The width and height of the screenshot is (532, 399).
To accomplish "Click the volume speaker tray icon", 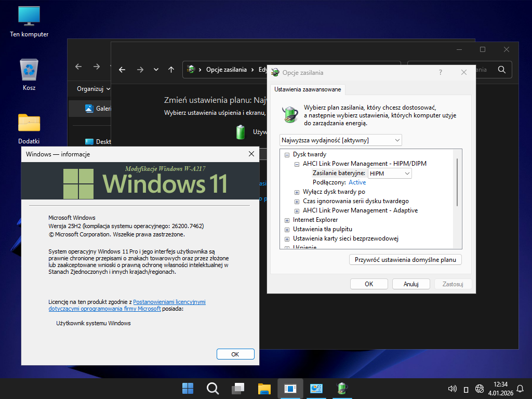I will point(451,389).
